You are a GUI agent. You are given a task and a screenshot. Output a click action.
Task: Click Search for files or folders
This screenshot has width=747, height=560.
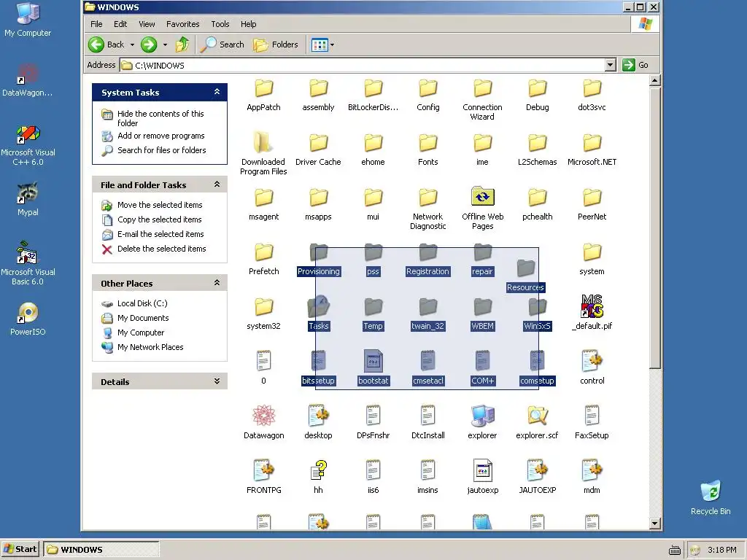coord(161,150)
